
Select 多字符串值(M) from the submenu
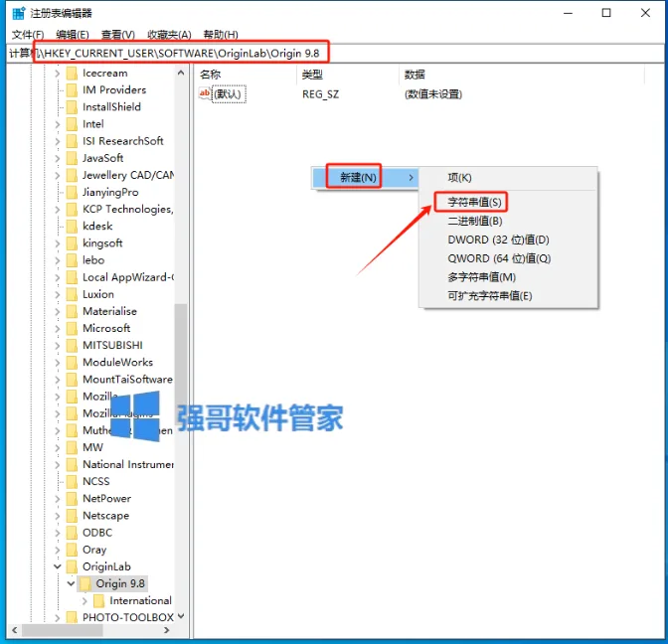click(481, 277)
